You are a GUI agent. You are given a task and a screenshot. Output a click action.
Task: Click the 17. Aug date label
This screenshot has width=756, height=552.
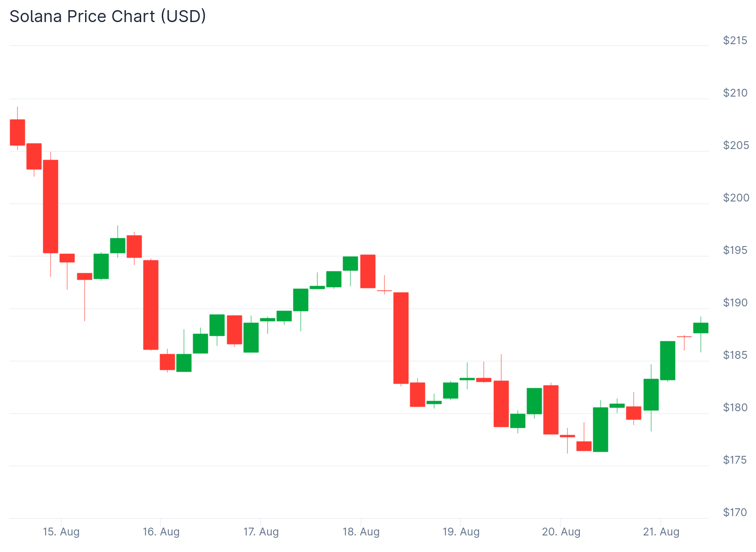point(261,532)
